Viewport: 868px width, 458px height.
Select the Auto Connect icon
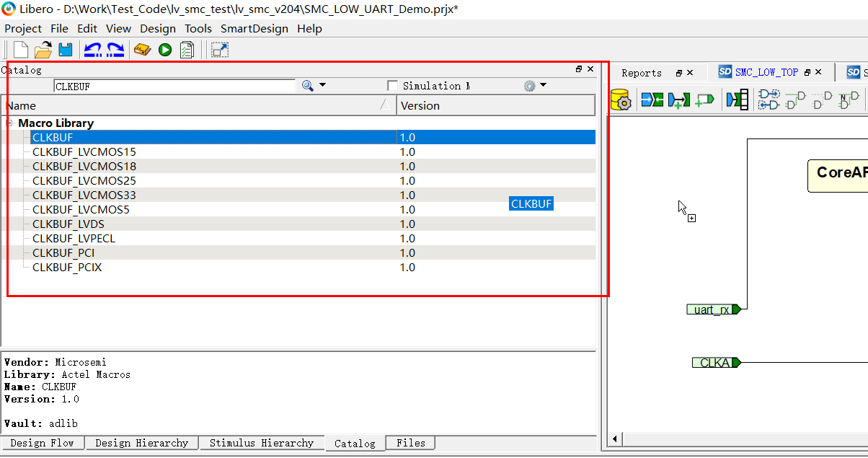(652, 99)
